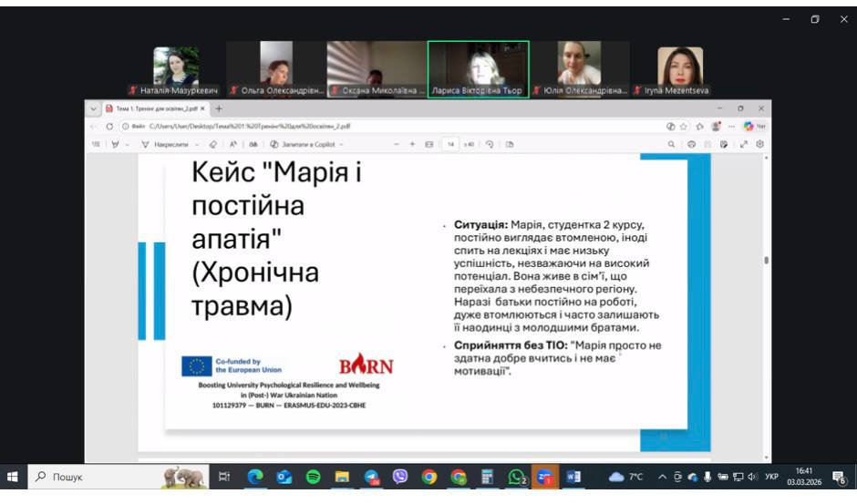This screenshot has width=857, height=504.
Task: Click the browser back arrow
Action: (94, 127)
